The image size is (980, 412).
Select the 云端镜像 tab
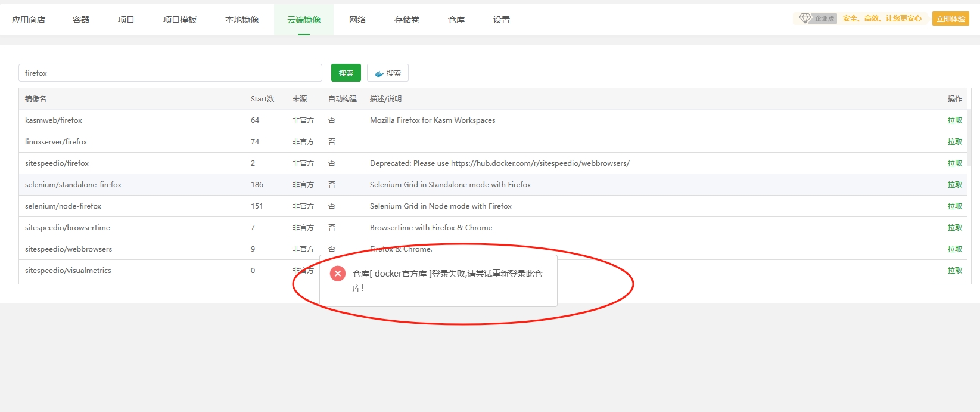(x=304, y=20)
